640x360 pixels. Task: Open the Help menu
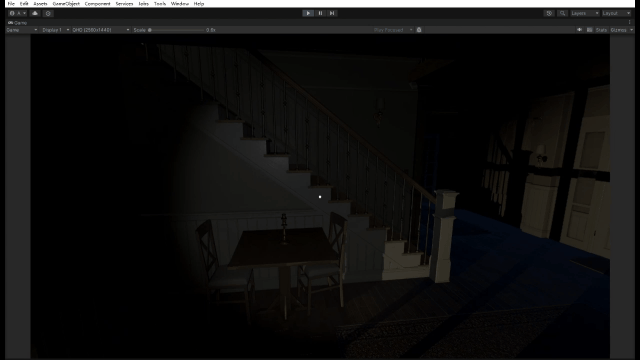point(198,4)
